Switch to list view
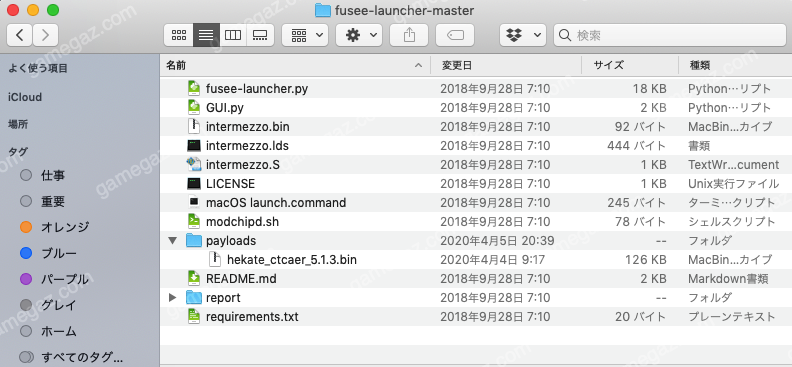 206,35
